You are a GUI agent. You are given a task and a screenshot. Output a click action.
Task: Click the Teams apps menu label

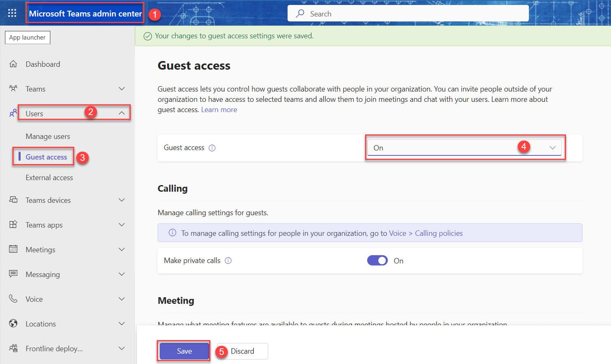pyautogui.click(x=44, y=225)
